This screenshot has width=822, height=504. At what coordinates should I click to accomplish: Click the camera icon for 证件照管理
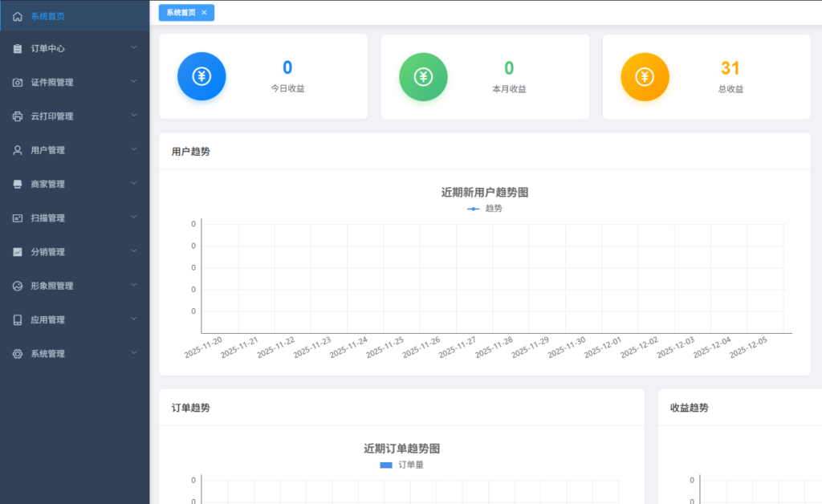(x=18, y=83)
